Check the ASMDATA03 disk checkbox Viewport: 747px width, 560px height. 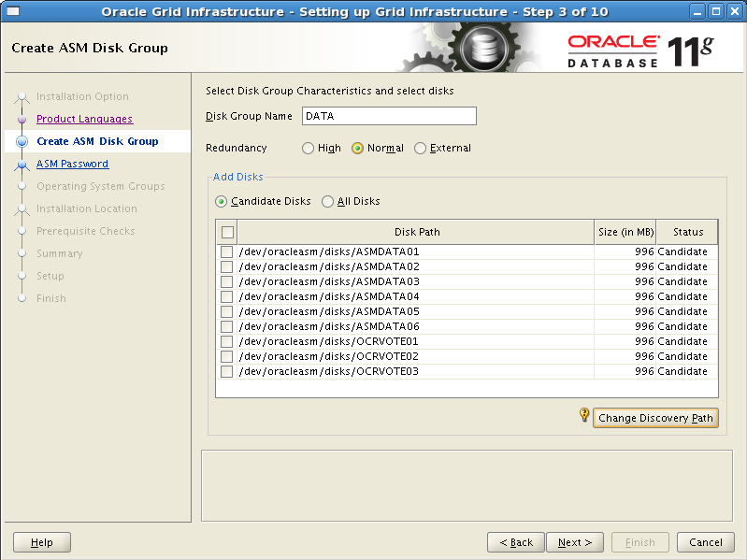point(227,281)
